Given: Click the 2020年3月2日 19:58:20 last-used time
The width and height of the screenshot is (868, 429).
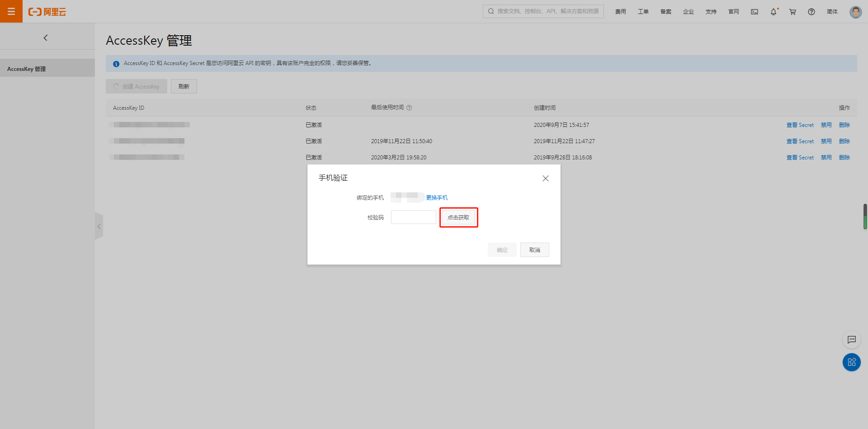Looking at the screenshot, I should click(399, 158).
